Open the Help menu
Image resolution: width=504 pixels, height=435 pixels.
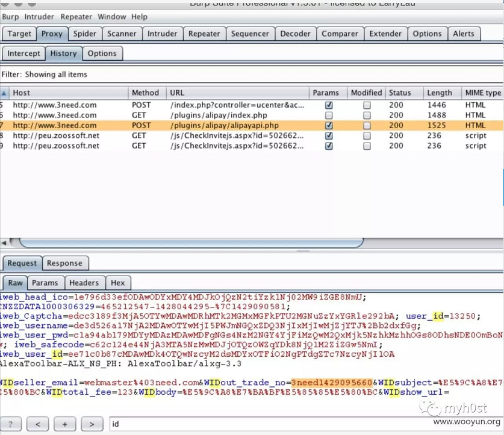point(139,17)
